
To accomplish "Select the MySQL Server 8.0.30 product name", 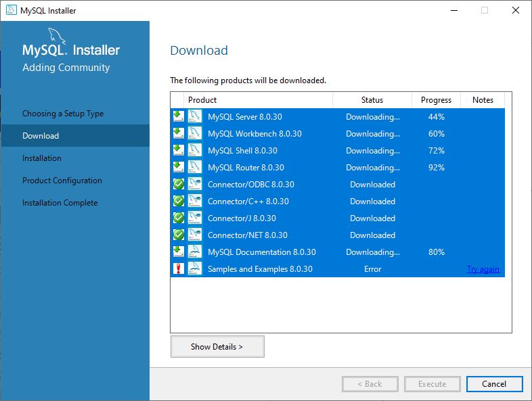I will point(245,117).
